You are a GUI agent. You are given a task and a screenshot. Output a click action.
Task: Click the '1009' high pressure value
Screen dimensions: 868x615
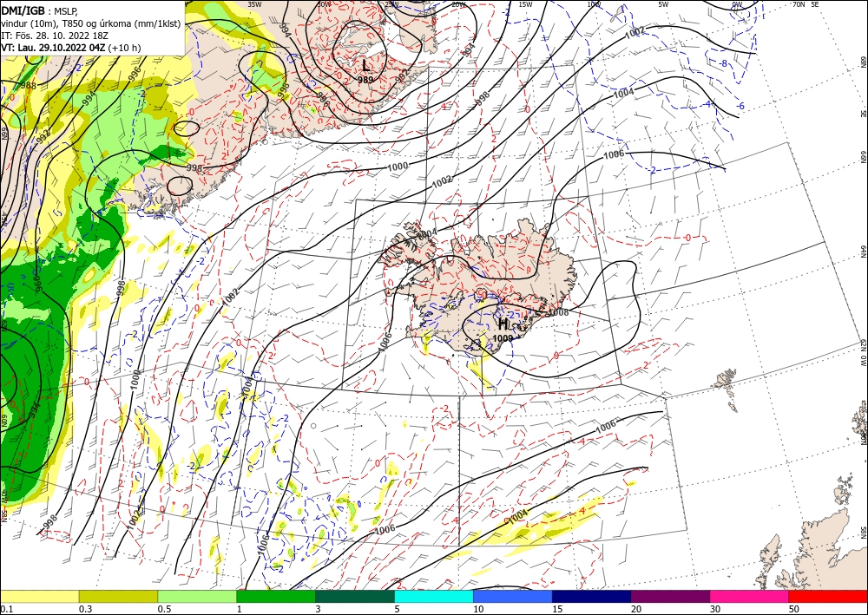tap(503, 338)
